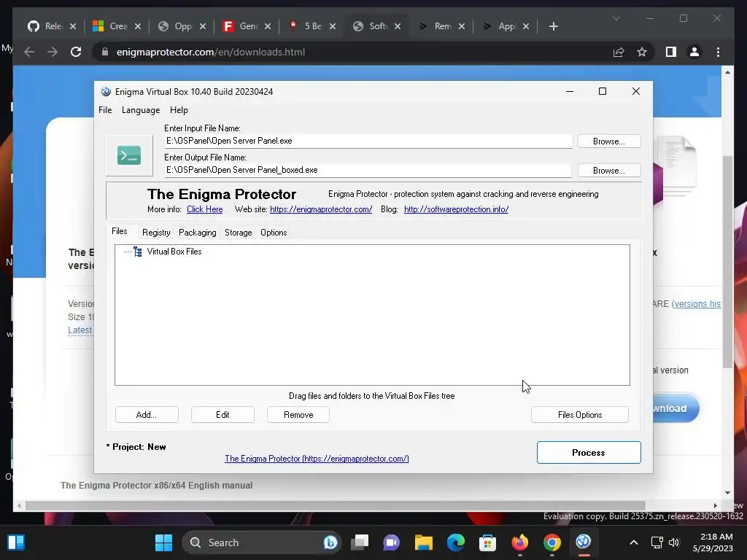Switch to the Registry tab
The width and height of the screenshot is (747, 560).
pyautogui.click(x=156, y=233)
